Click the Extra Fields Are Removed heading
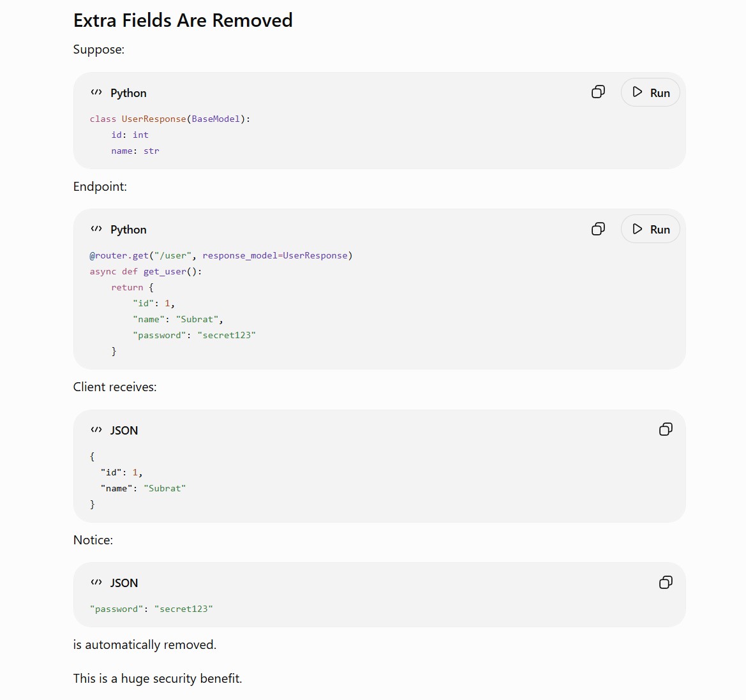 click(183, 20)
